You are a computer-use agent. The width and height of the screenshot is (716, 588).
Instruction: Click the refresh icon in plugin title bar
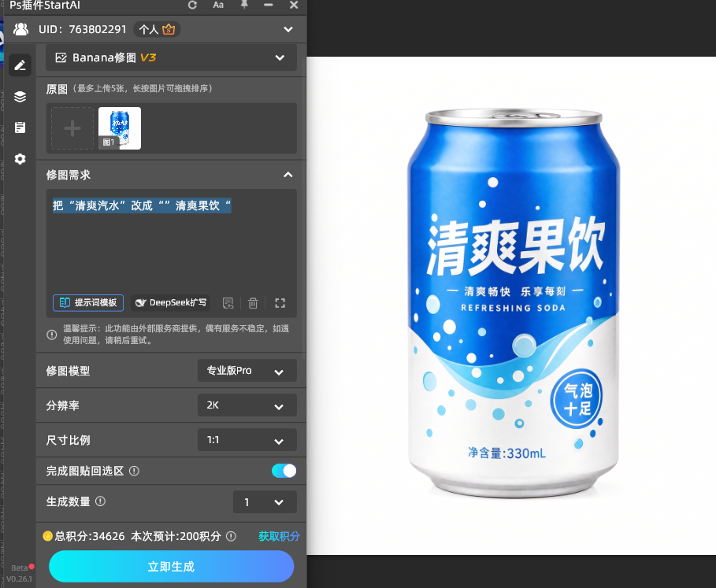pos(193,5)
